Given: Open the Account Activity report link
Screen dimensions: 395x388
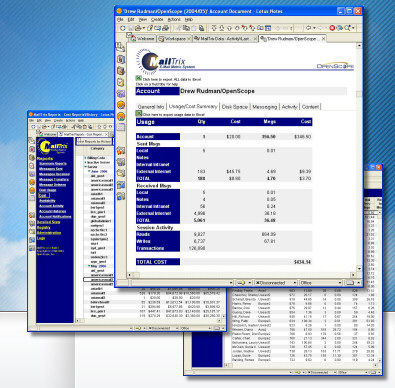Looking at the screenshot, I should pos(51,206).
